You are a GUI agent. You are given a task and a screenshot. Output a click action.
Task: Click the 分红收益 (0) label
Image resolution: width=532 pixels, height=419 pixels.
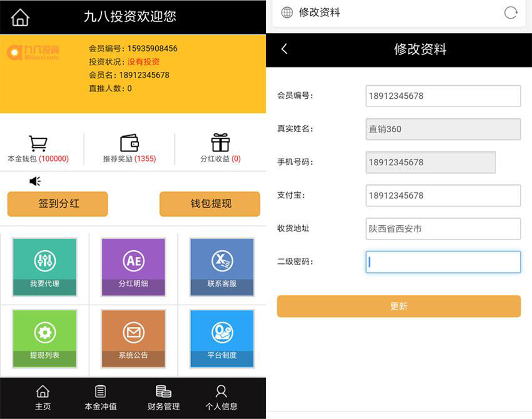(220, 159)
